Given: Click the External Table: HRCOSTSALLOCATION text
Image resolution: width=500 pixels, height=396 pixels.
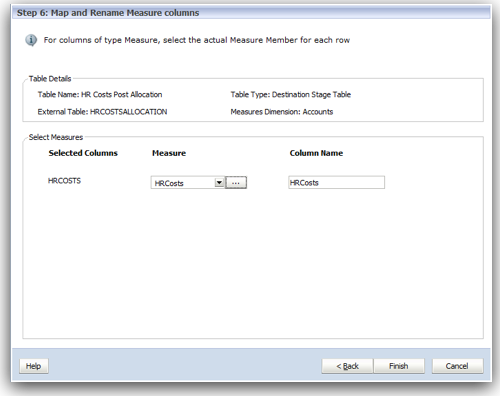Looking at the screenshot, I should click(102, 112).
